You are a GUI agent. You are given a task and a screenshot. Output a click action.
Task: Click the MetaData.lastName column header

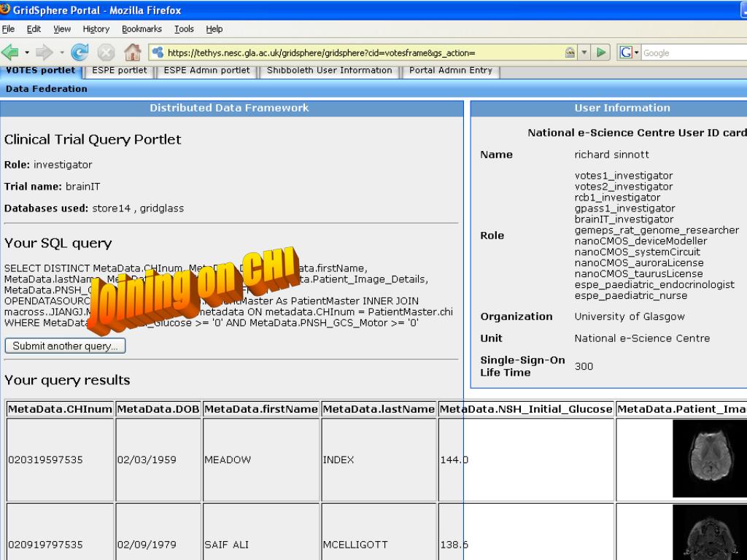[x=379, y=409]
